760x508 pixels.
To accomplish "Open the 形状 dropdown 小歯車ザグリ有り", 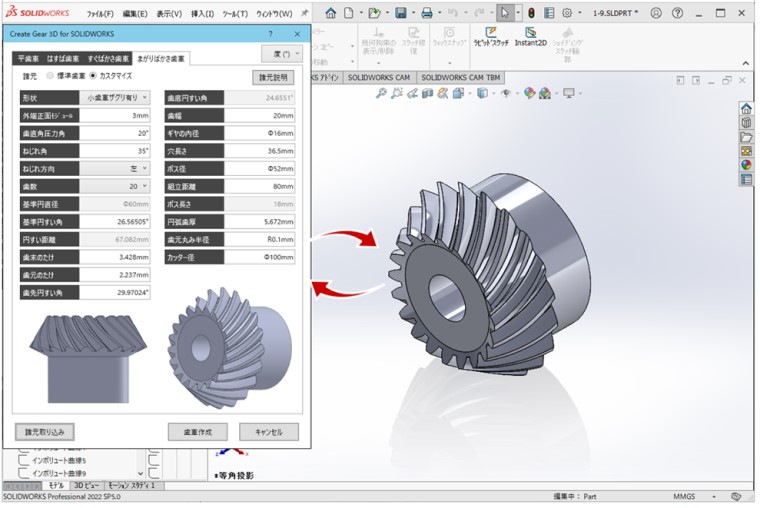I will tap(115, 97).
